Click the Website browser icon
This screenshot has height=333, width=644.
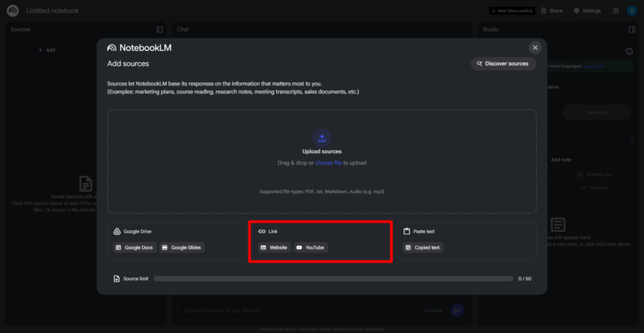click(x=264, y=248)
